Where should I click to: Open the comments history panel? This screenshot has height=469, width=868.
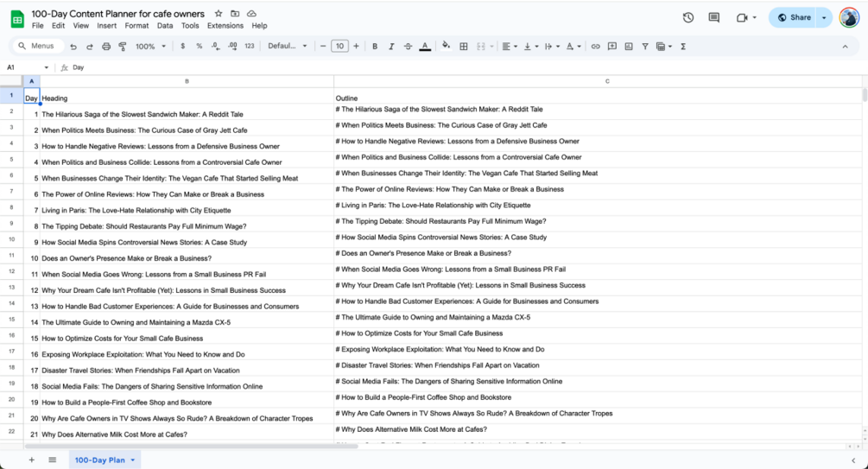tap(714, 18)
